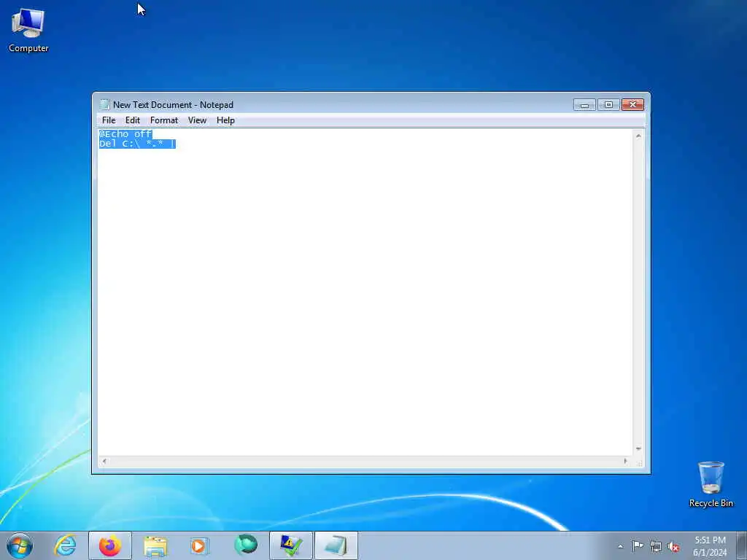Click the Notepad window resize grip
This screenshot has height=560, width=747.
(x=639, y=462)
